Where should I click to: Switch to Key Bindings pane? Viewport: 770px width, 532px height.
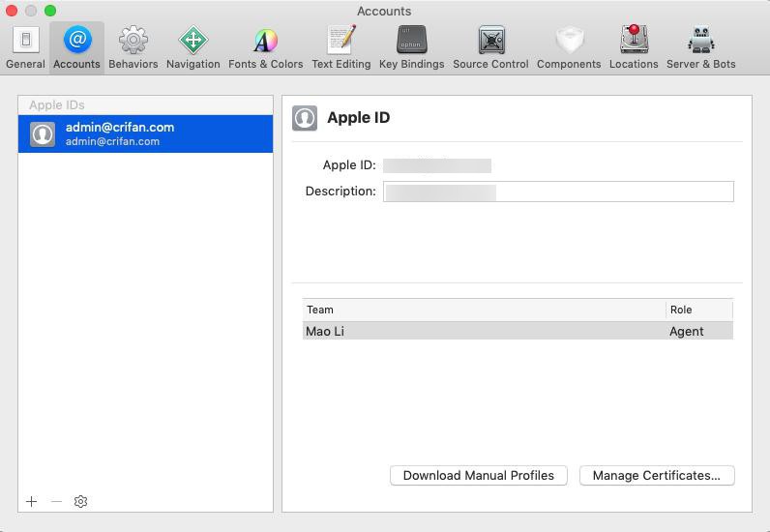[x=411, y=47]
